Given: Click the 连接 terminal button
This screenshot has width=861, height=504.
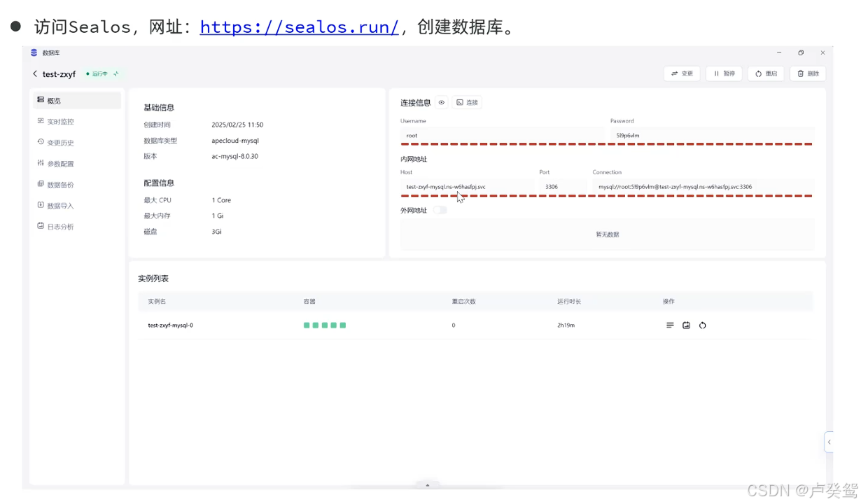Looking at the screenshot, I should 467,102.
